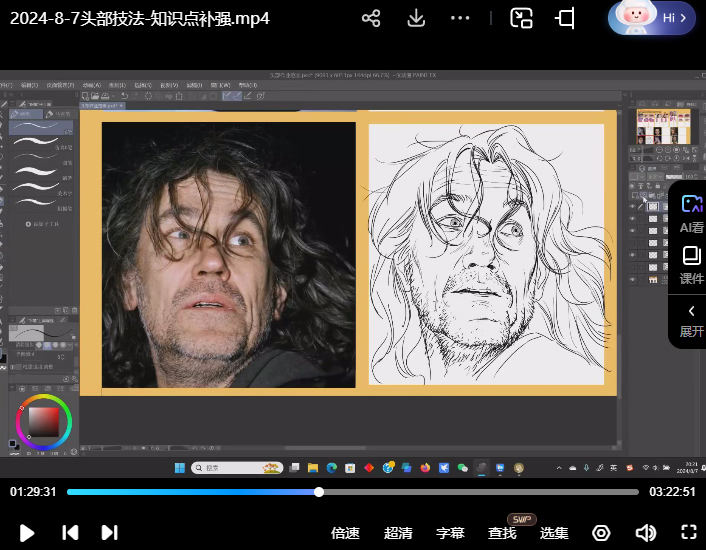Open the 超清 video quality menu
Image resolution: width=706 pixels, height=550 pixels.
click(x=398, y=533)
